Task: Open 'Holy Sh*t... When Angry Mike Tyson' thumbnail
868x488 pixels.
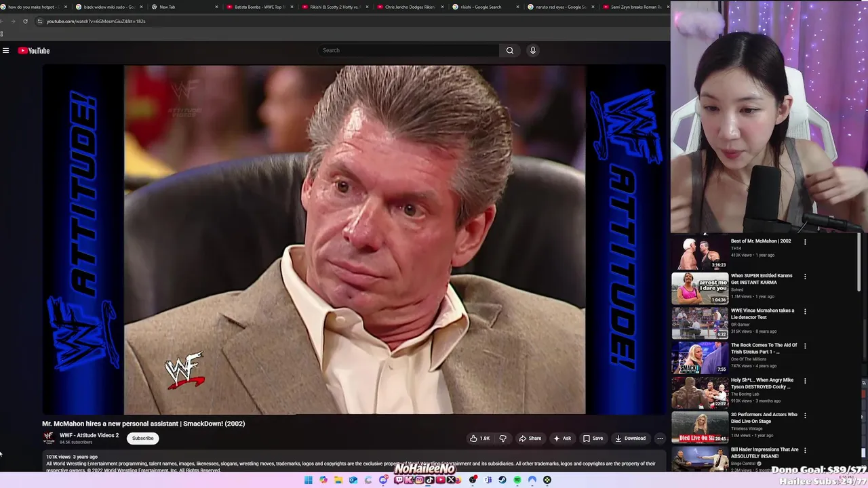Action: 700,392
